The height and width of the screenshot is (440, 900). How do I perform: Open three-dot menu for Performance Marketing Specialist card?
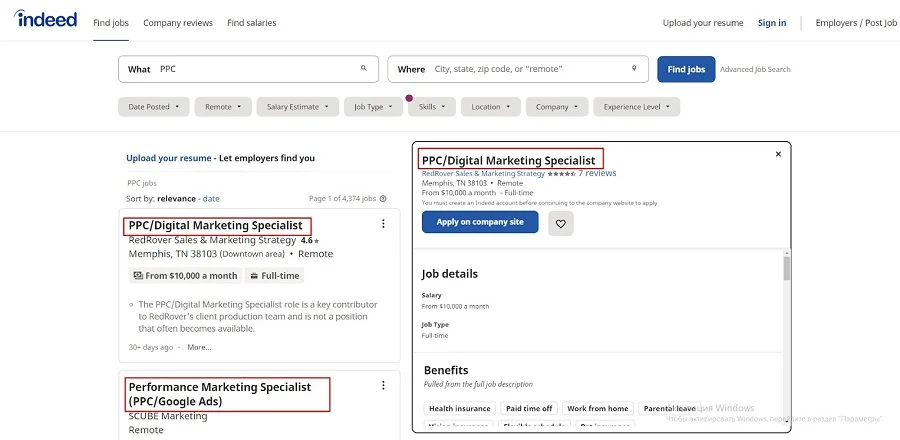383,385
